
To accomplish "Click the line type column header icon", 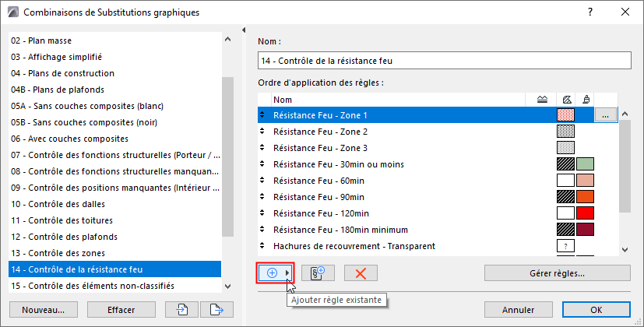I will tap(543, 100).
